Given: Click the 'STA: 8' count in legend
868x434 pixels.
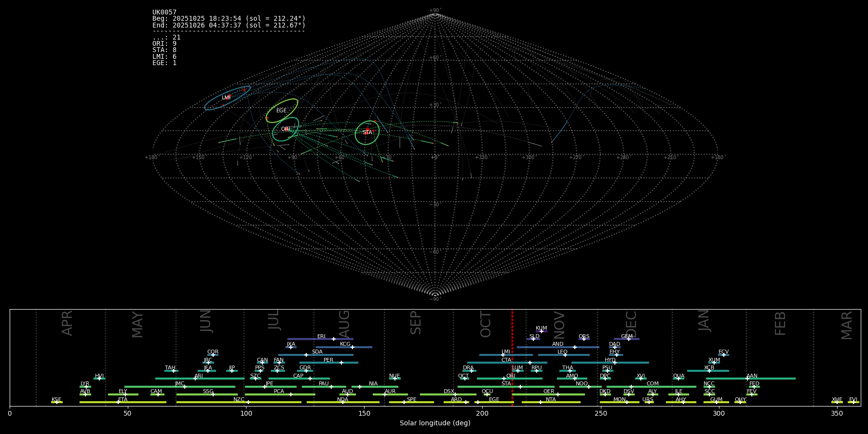Looking at the screenshot, I should [164, 50].
